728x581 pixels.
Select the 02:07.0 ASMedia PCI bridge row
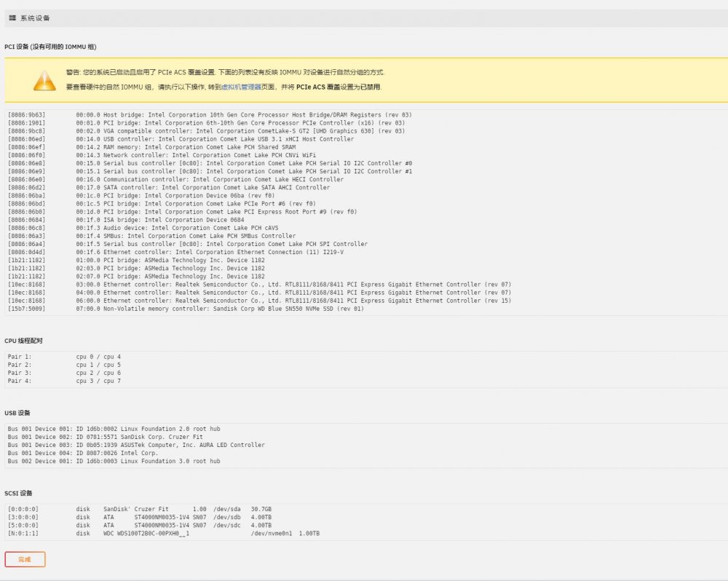[x=136, y=277]
